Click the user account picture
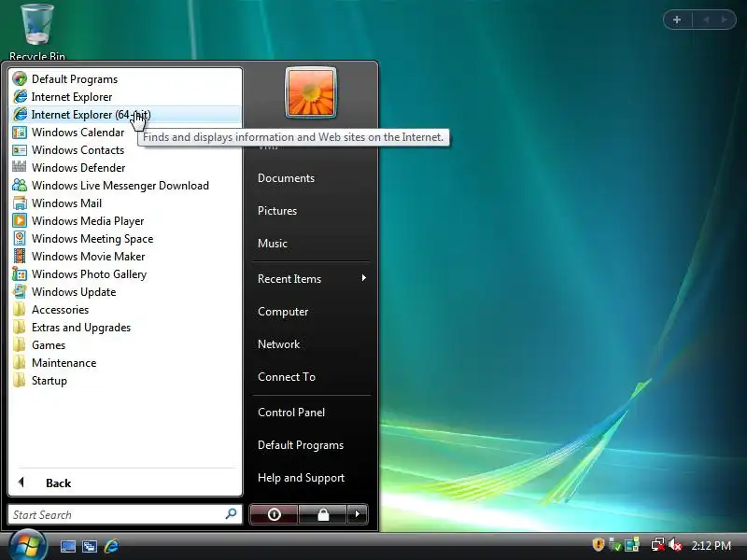This screenshot has width=747, height=560. (x=311, y=92)
